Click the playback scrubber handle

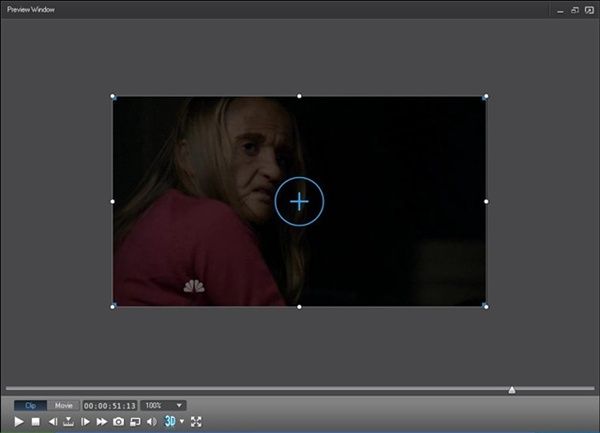tap(512, 390)
